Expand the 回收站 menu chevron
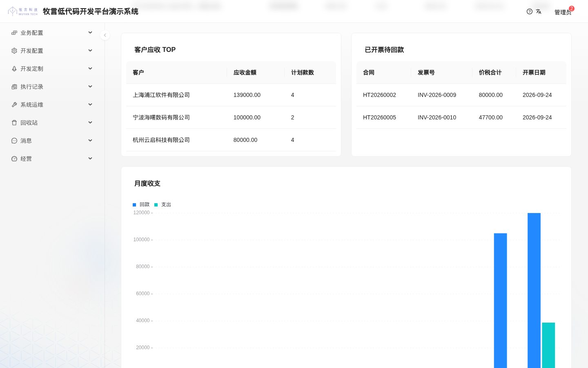 click(x=90, y=123)
